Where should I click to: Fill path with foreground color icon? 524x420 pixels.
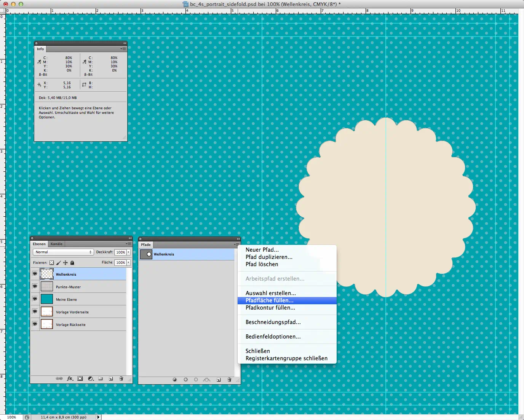[175, 380]
